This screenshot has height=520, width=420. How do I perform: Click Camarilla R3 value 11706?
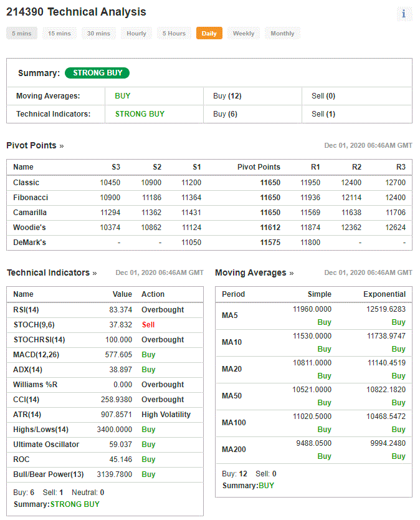point(396,213)
